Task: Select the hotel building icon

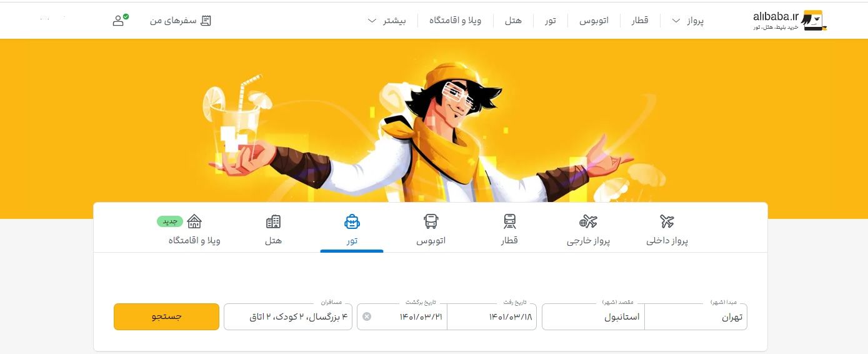Action: click(273, 221)
